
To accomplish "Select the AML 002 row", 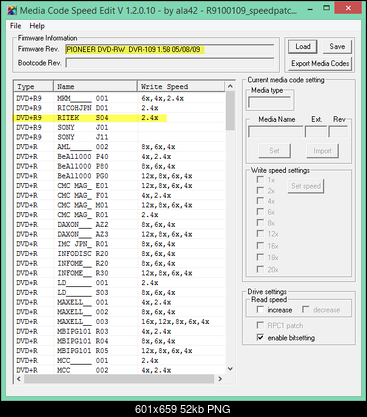I will [x=120, y=147].
